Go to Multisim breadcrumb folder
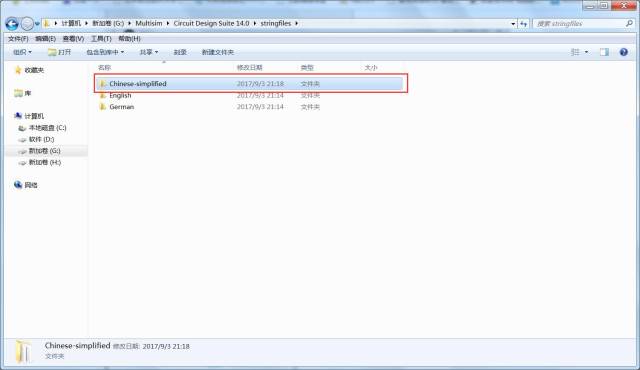 [149, 23]
